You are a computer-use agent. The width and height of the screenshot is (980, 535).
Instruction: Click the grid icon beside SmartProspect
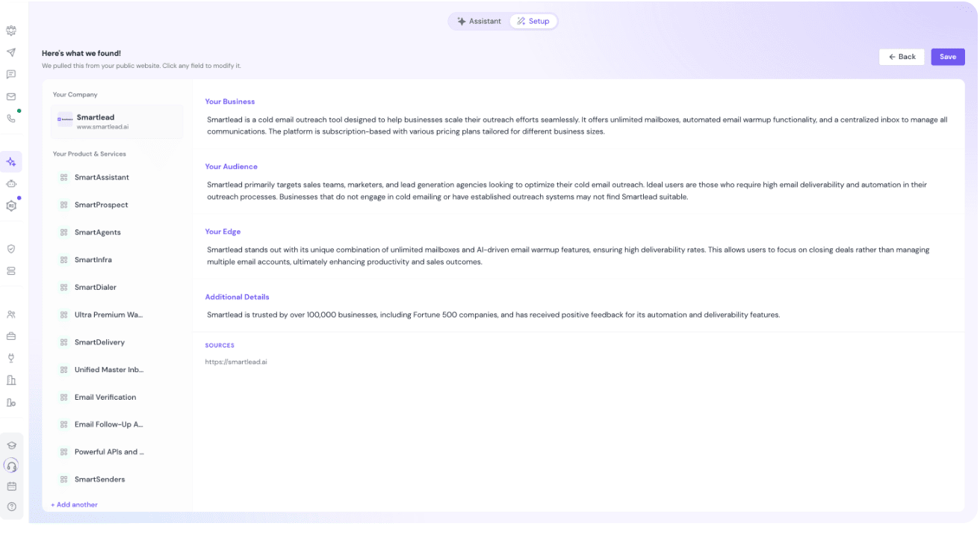tap(63, 205)
